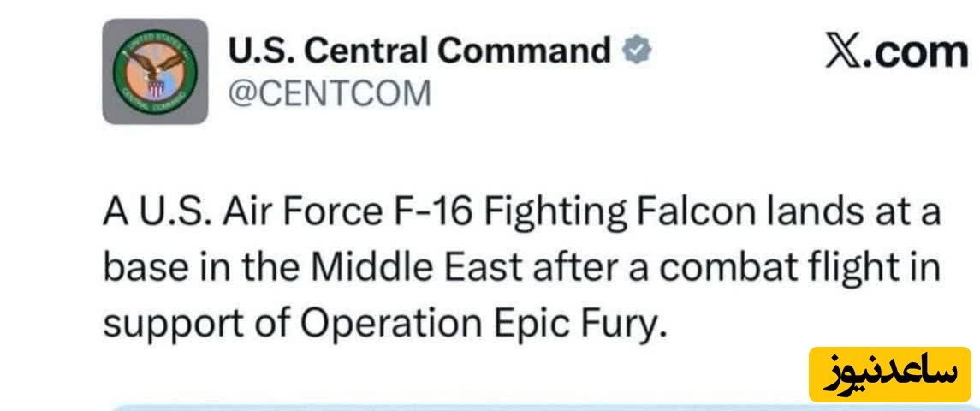Viewport: 980px width, 411px height.
Task: Click the blue verified checkmark badge
Action: [636, 51]
